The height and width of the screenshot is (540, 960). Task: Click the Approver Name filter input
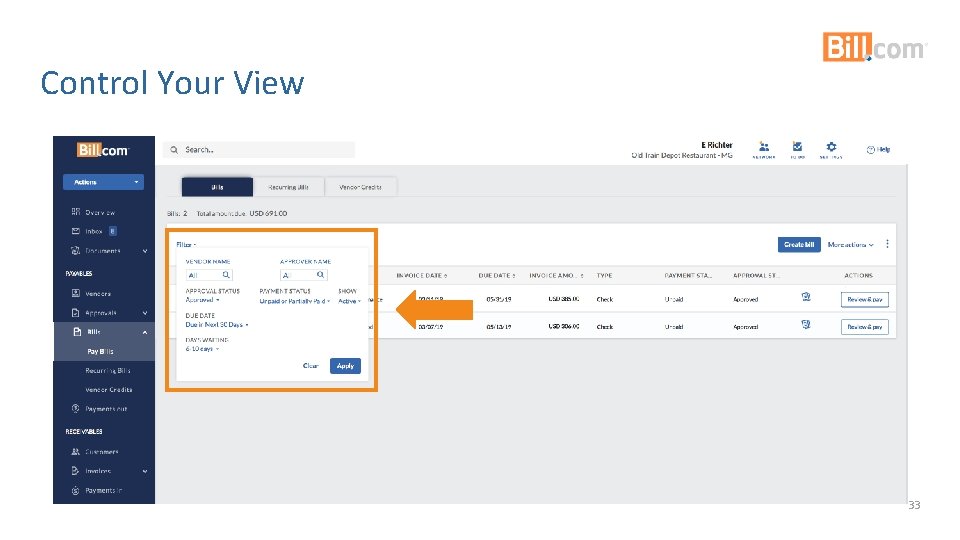pos(303,275)
